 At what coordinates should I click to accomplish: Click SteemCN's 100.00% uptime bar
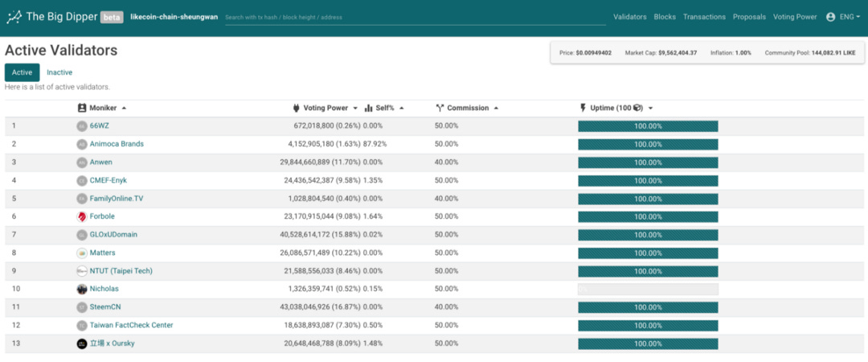649,307
